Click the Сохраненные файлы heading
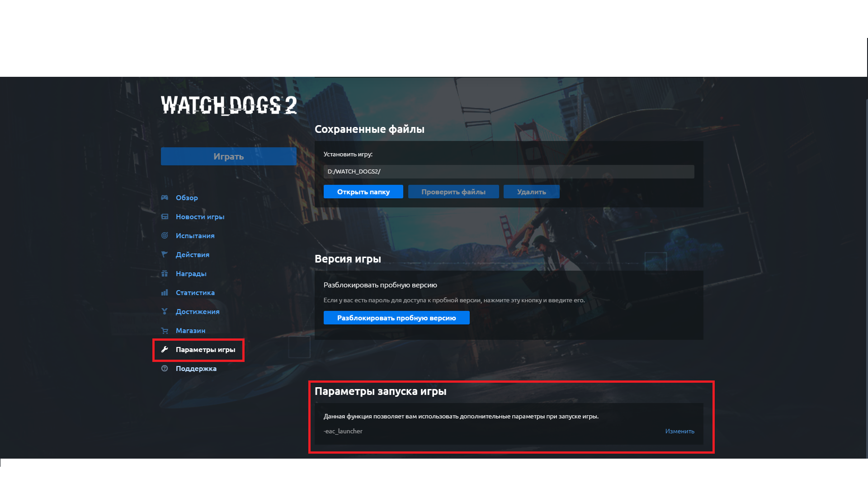The width and height of the screenshot is (868, 488). click(369, 129)
